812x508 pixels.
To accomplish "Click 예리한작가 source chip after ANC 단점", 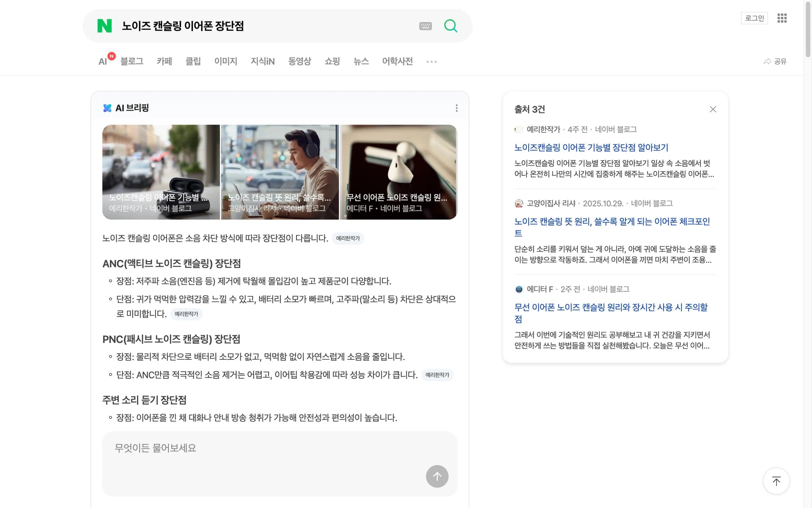I will (186, 314).
